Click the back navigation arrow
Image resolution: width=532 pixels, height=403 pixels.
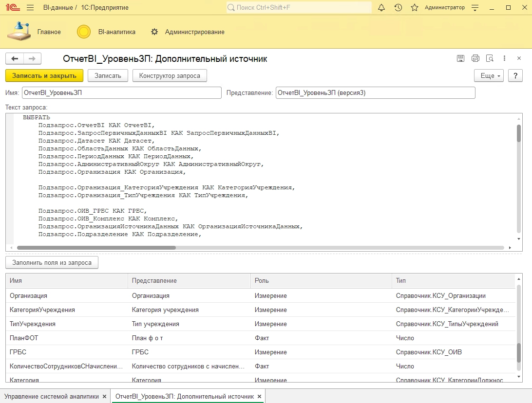pyautogui.click(x=15, y=58)
